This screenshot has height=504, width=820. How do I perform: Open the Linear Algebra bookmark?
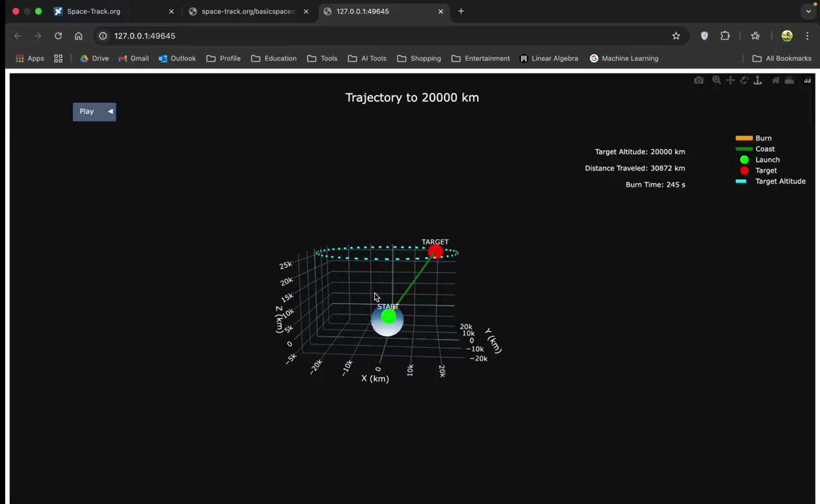pos(549,58)
